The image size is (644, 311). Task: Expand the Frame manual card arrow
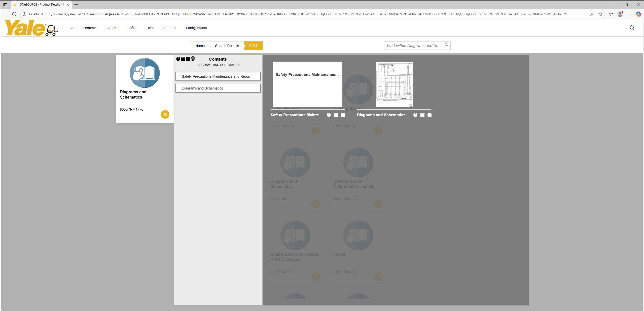pos(378,277)
